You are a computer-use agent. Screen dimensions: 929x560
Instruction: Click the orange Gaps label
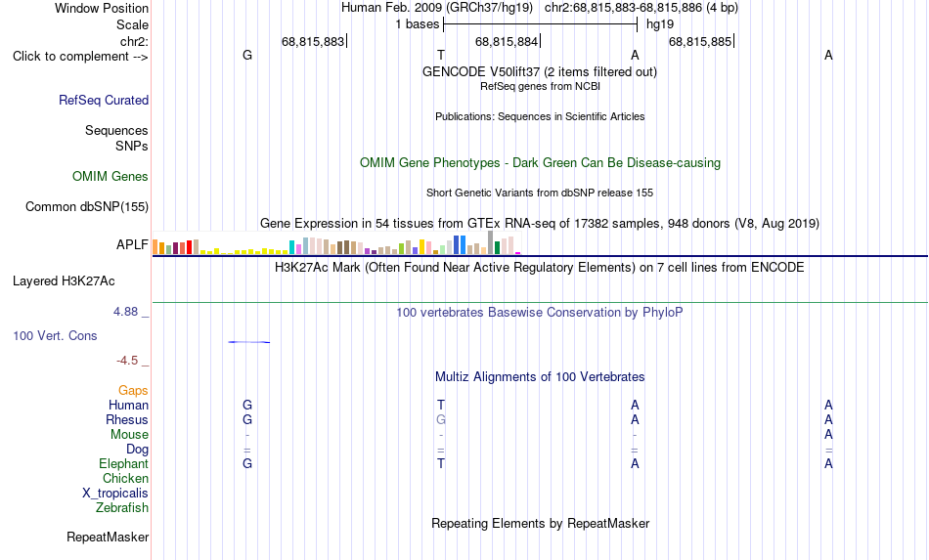click(133, 390)
